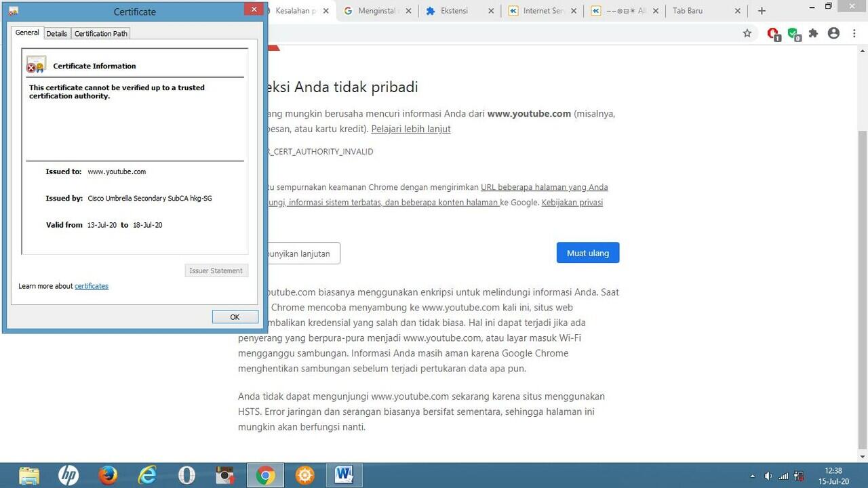Open Internet Explorer from the taskbar
The width and height of the screenshot is (868, 488).
coord(146,475)
